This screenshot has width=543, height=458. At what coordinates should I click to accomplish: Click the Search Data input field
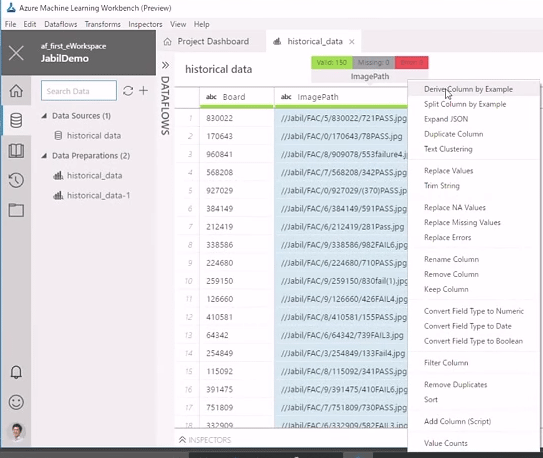tap(79, 91)
